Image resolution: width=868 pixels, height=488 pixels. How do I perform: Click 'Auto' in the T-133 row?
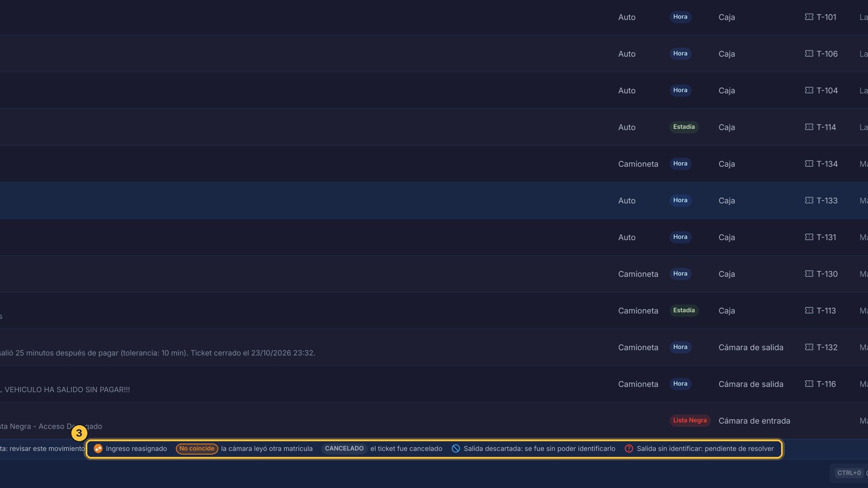pyautogui.click(x=627, y=201)
